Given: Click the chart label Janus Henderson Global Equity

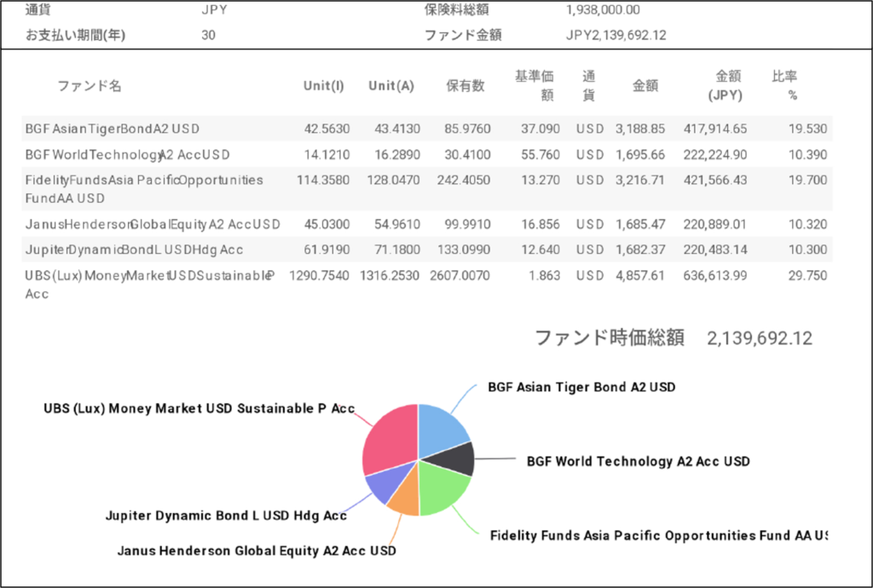Looking at the screenshot, I should (x=257, y=551).
